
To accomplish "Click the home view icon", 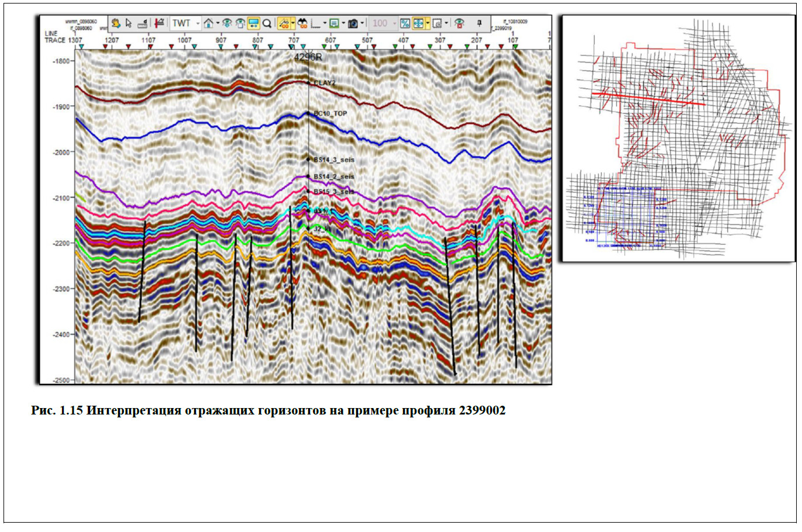I will tap(208, 23).
